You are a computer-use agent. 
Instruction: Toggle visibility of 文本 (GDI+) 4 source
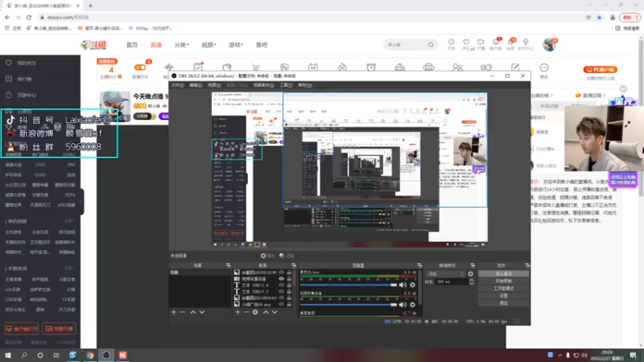pos(281,285)
